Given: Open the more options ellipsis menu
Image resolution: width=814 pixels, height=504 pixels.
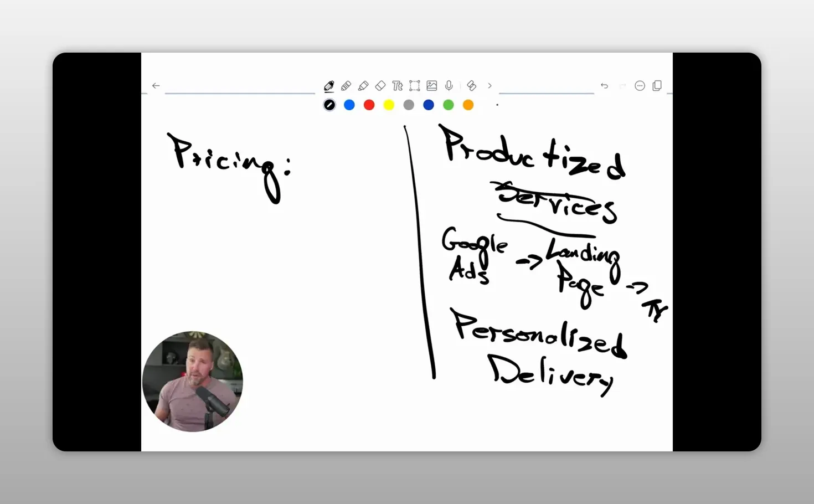Looking at the screenshot, I should coord(640,86).
